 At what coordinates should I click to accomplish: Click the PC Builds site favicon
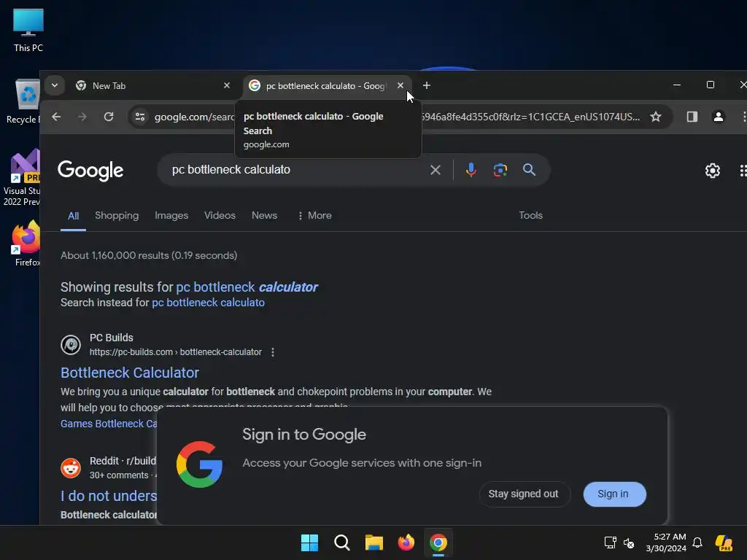[71, 345]
